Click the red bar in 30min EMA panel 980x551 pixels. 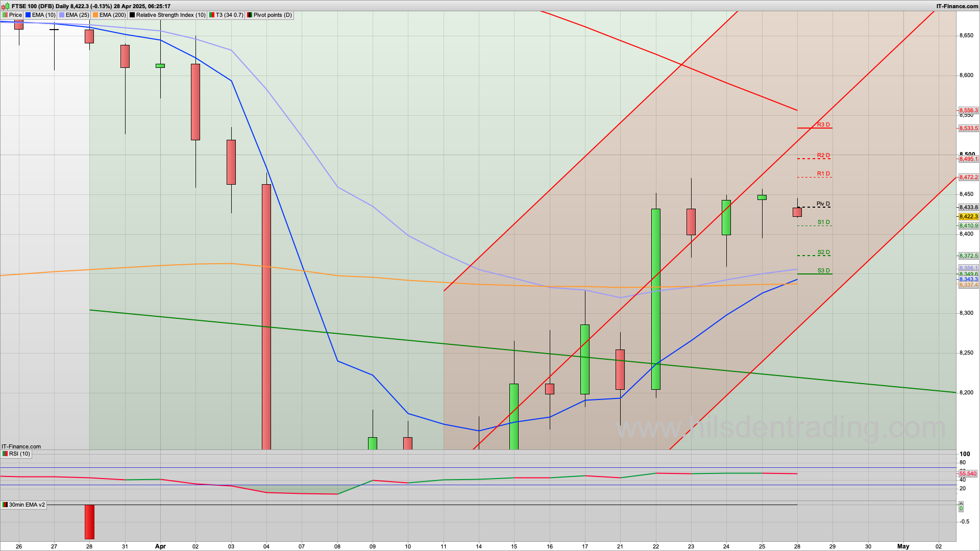click(x=89, y=521)
